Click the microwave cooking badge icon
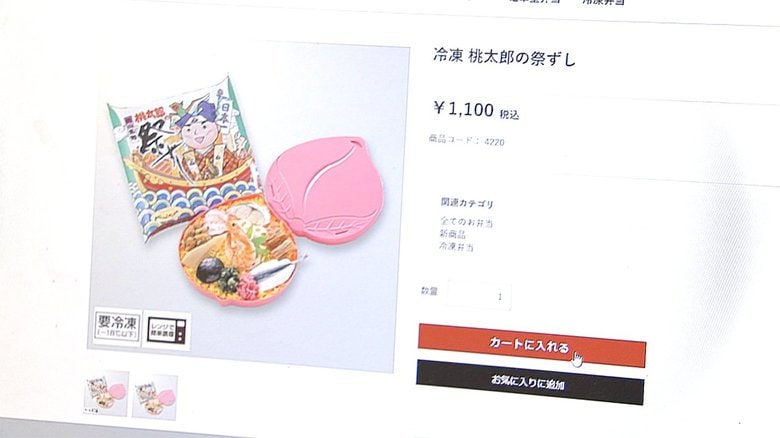The width and height of the screenshot is (780, 438). pyautogui.click(x=167, y=330)
